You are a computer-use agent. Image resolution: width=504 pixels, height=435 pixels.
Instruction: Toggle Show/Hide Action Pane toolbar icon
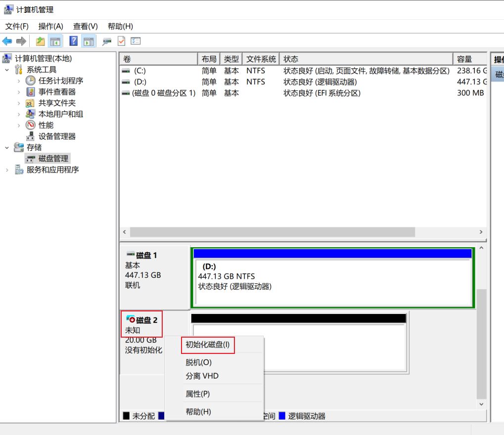[89, 42]
